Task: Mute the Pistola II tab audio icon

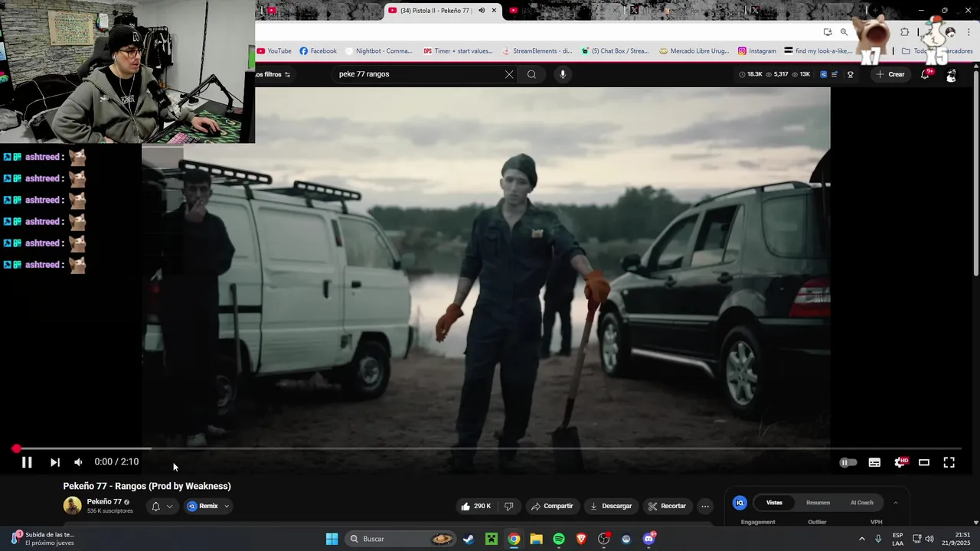Action: click(481, 11)
